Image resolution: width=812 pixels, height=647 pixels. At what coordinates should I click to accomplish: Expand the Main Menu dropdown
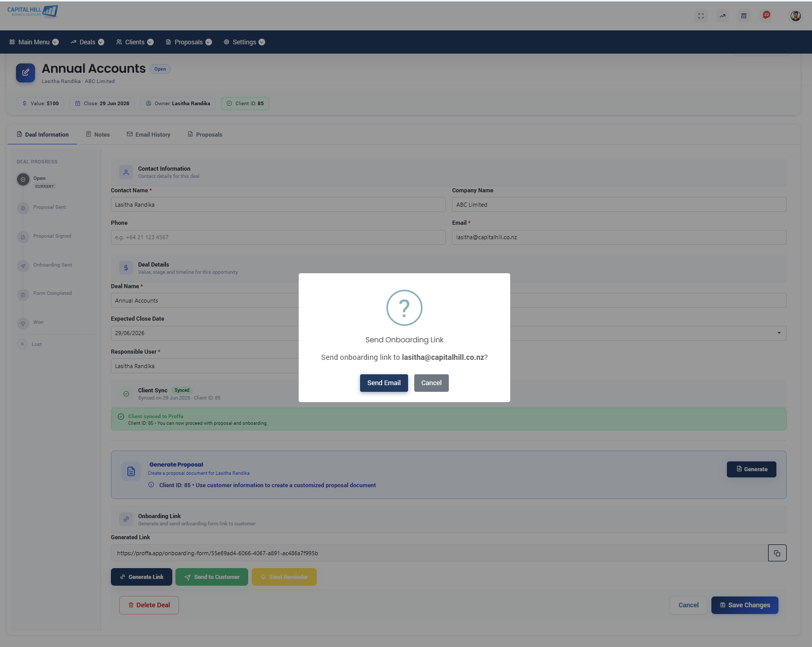34,42
